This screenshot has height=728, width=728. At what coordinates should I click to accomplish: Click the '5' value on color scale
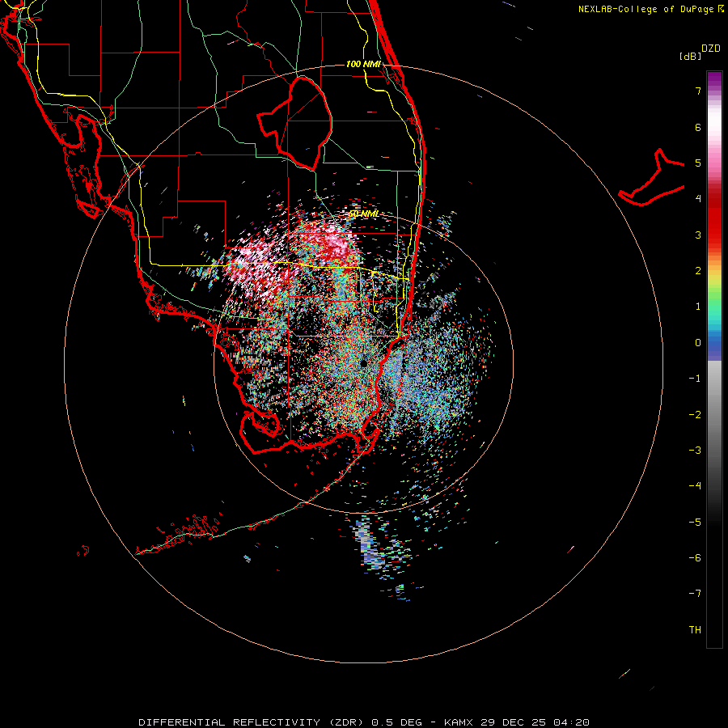pyautogui.click(x=698, y=163)
